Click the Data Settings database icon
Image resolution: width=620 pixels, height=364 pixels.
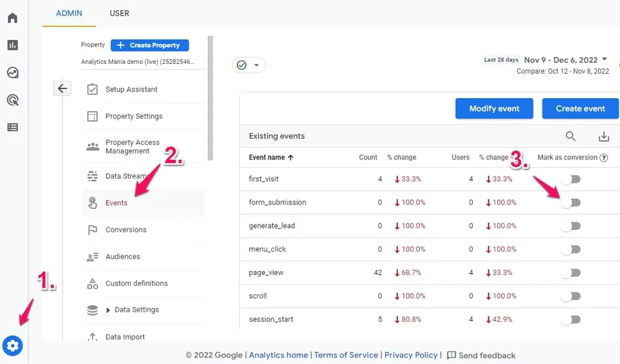[92, 310]
